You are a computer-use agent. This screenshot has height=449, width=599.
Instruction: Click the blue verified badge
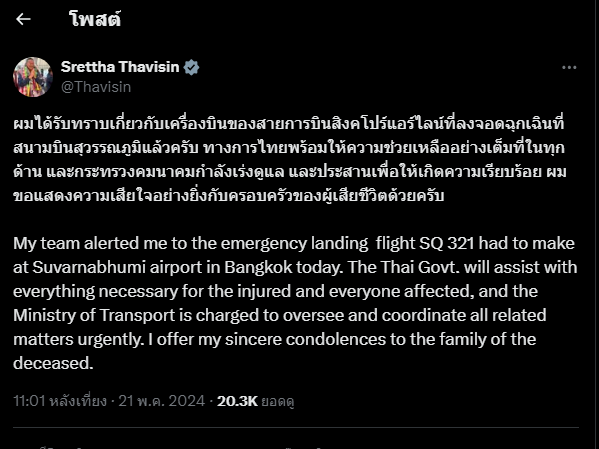[x=191, y=67]
